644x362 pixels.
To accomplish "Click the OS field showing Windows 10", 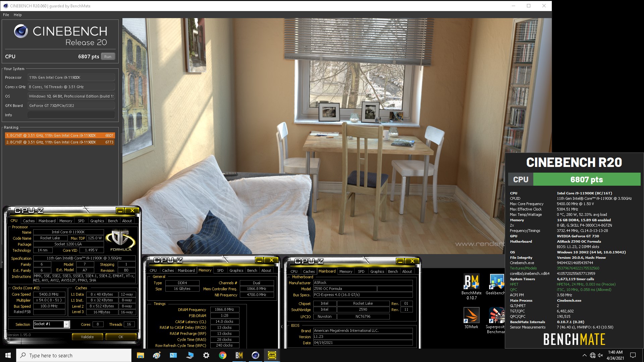I will coord(71,96).
